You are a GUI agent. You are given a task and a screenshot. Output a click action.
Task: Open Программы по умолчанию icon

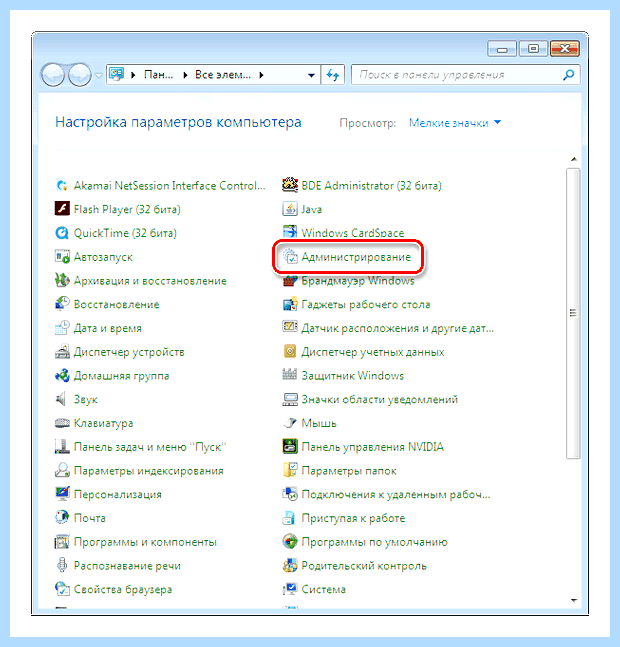290,541
